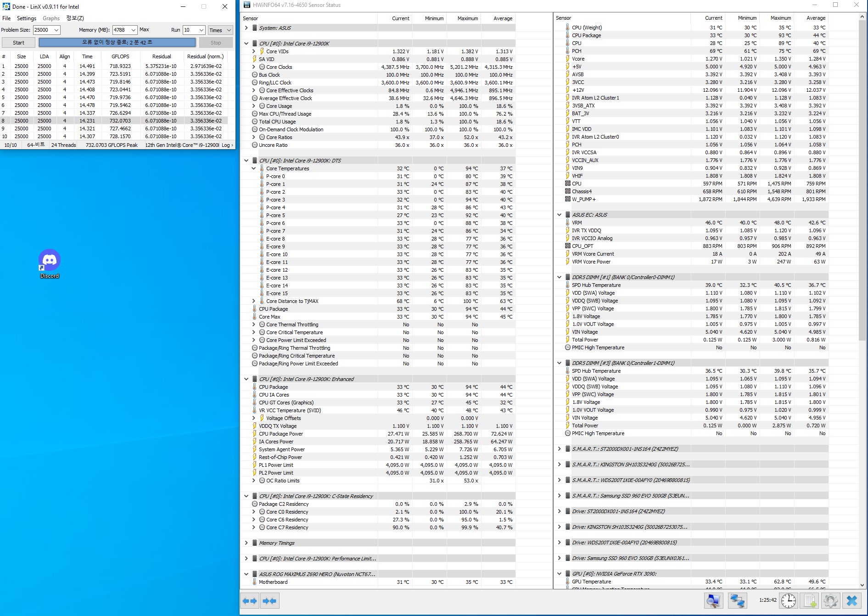Screen dimensions: 868x616
Task: Click the lightning icon beside PL1 Power Limit
Action: [x=255, y=465]
